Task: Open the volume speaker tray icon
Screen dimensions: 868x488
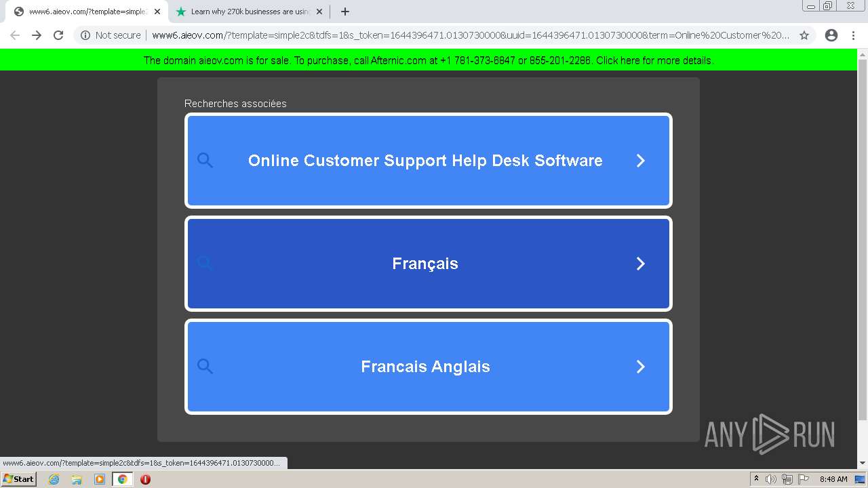Action: 771,479
